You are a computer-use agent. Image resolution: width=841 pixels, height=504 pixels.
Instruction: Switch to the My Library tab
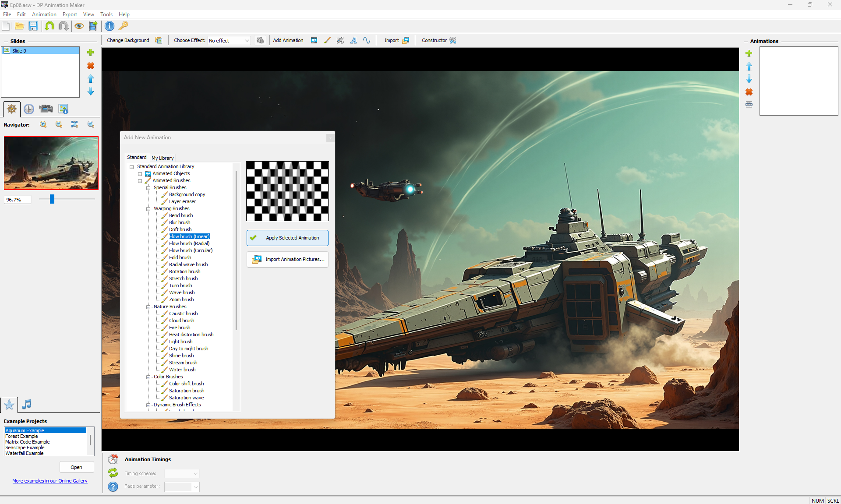click(x=163, y=158)
